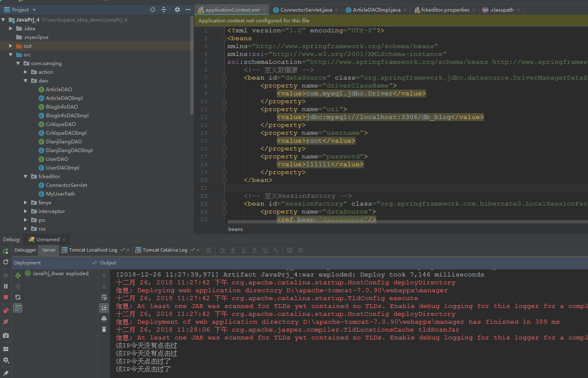Print the console output
The height and width of the screenshot is (378, 588).
coord(104,319)
